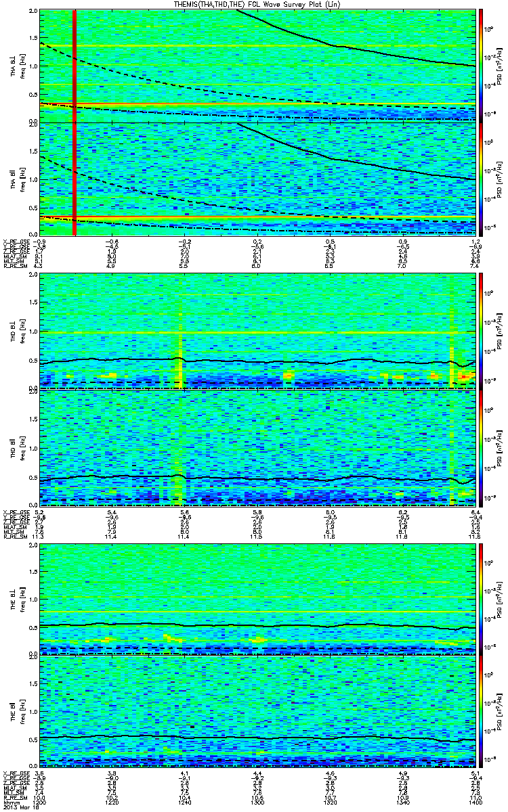Image resolution: width=508 pixels, height=812 pixels.
Task: Click the red vertical marker in THA BL panel
Action: [74, 65]
